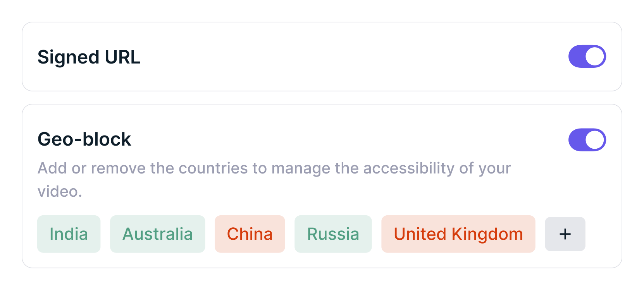644x285 pixels.
Task: Select the India country tag
Action: 69,234
